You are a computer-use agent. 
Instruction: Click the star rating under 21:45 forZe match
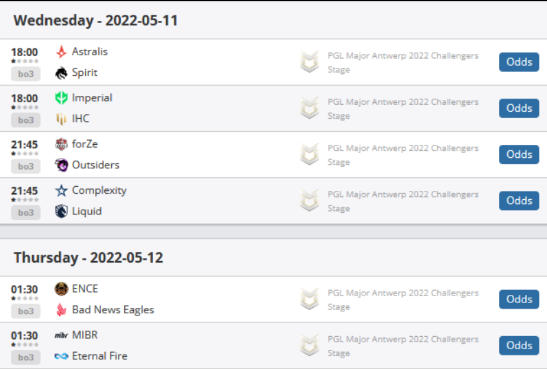point(25,153)
